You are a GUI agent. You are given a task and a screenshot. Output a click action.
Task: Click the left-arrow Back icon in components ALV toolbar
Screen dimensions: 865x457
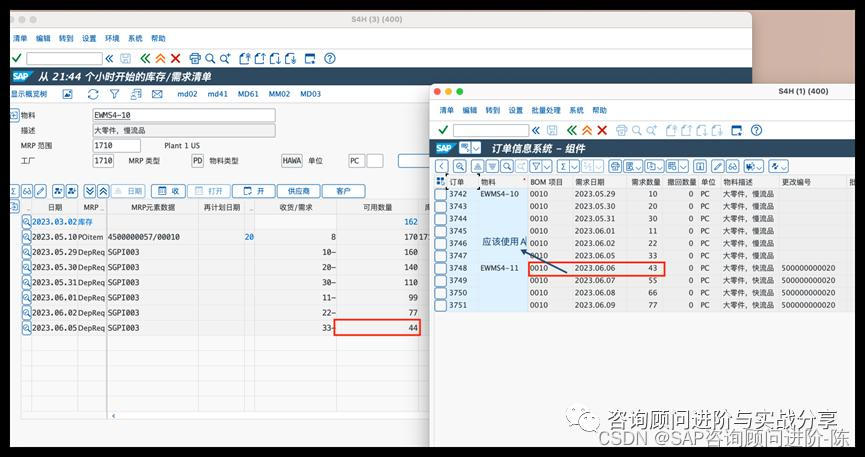pos(441,166)
